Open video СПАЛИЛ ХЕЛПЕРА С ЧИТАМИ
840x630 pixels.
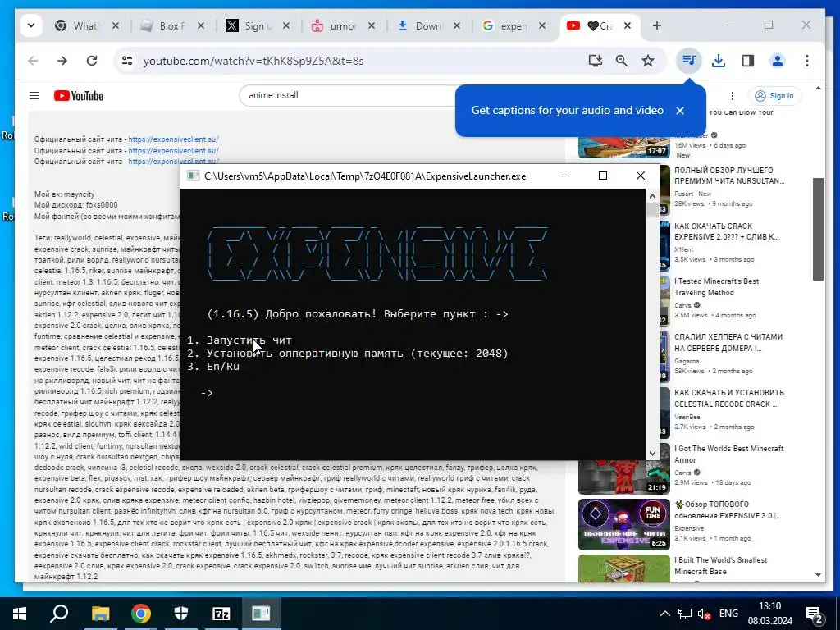pyautogui.click(x=728, y=343)
